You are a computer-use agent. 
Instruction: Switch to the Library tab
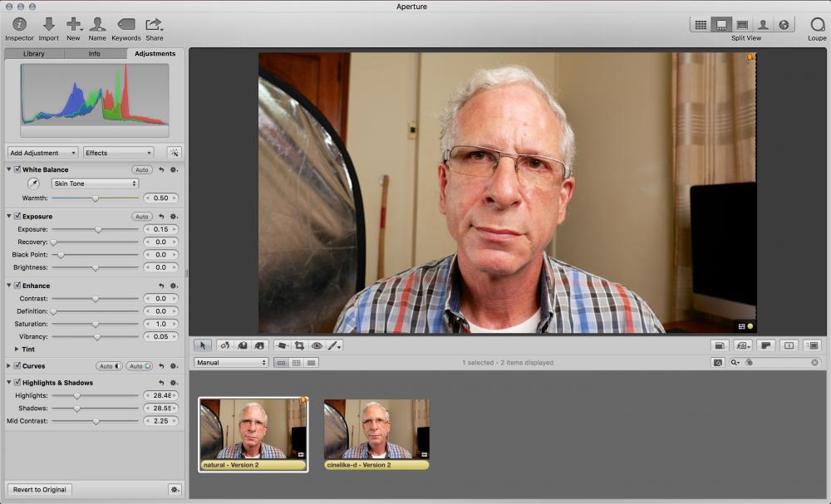click(34, 54)
